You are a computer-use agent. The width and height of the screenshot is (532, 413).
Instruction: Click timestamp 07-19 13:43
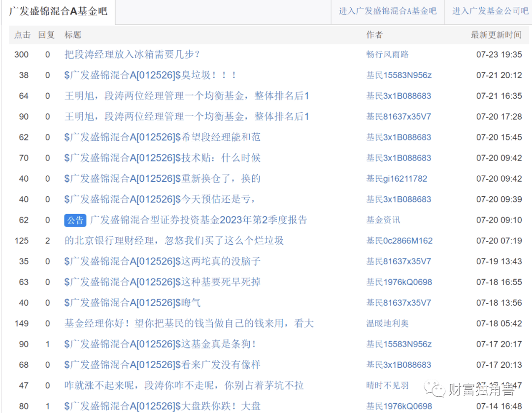pyautogui.click(x=499, y=261)
